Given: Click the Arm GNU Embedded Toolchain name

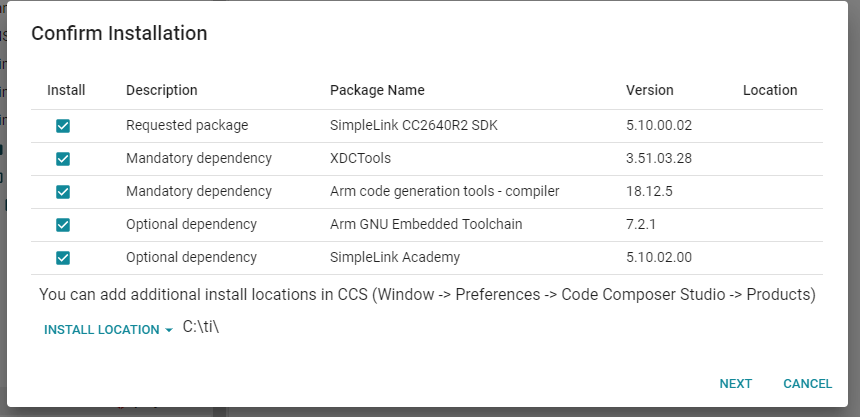Looking at the screenshot, I should 426,224.
